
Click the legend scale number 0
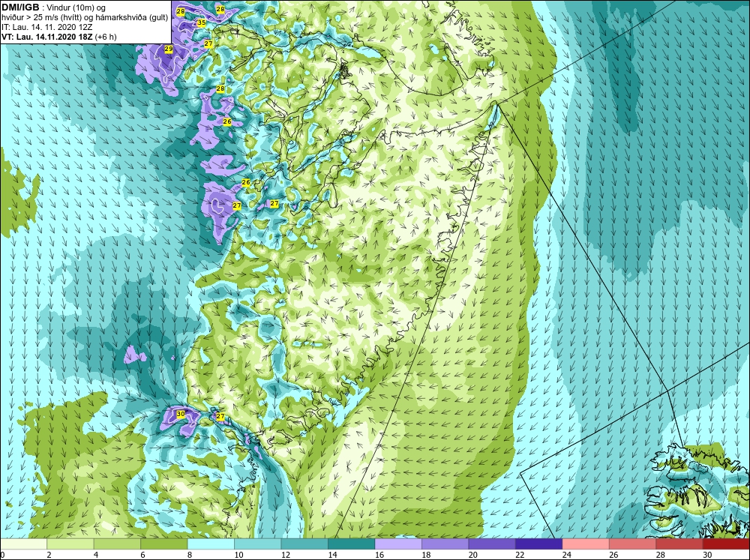(x=2, y=555)
